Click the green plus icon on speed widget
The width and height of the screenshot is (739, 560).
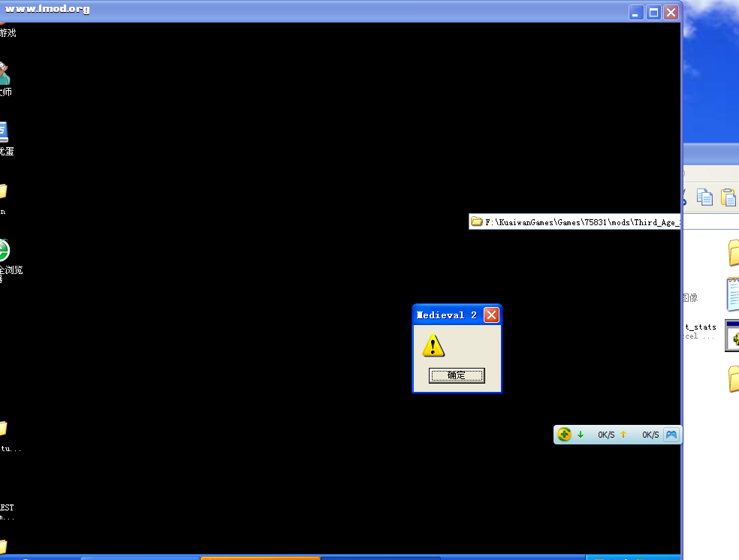564,435
